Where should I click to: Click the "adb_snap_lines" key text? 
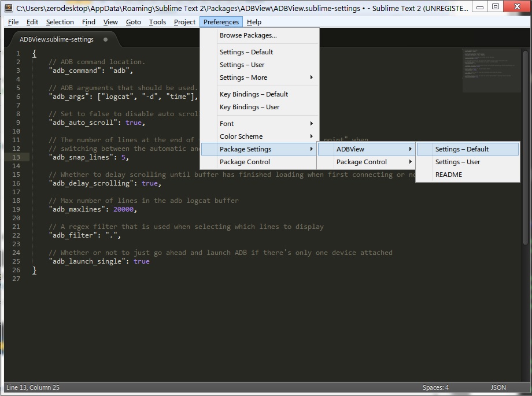point(81,157)
